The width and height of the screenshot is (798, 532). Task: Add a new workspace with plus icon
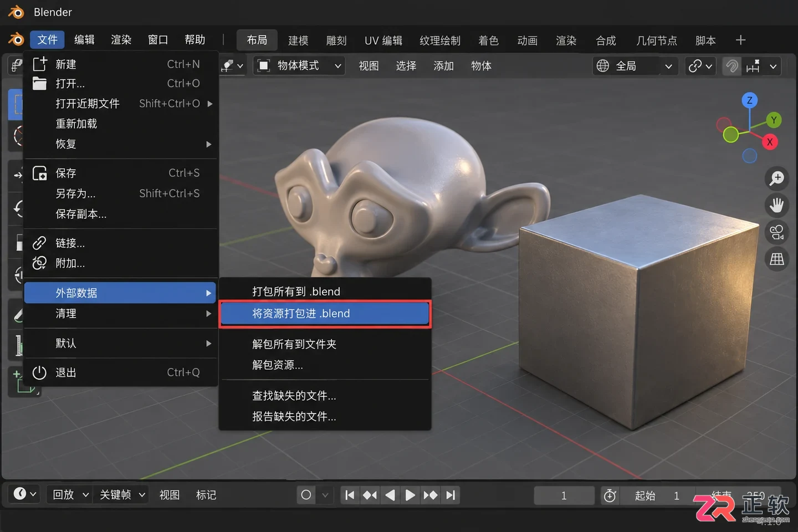tap(741, 40)
